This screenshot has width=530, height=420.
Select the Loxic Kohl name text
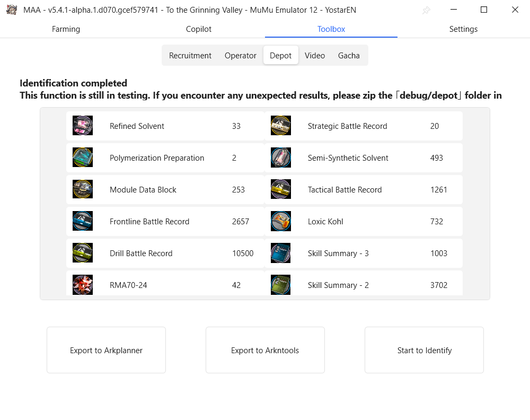(x=325, y=222)
